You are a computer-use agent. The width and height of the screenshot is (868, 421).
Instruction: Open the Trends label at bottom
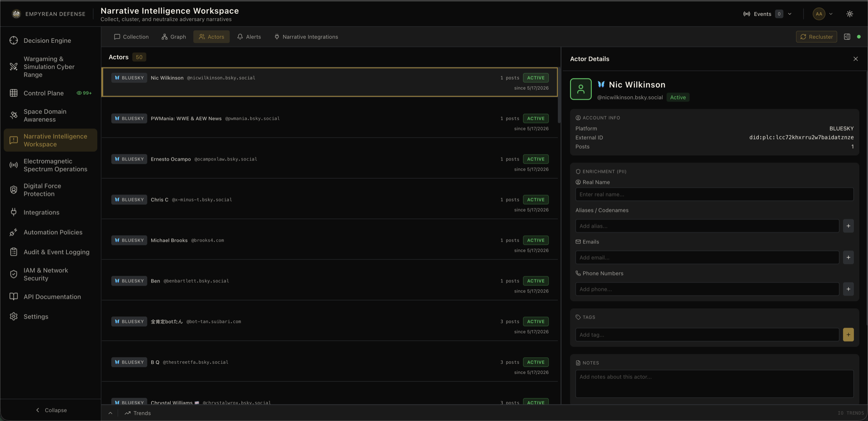(138, 413)
